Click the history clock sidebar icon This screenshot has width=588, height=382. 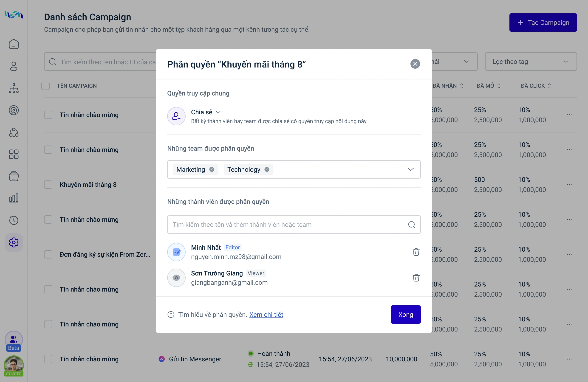pos(14,220)
